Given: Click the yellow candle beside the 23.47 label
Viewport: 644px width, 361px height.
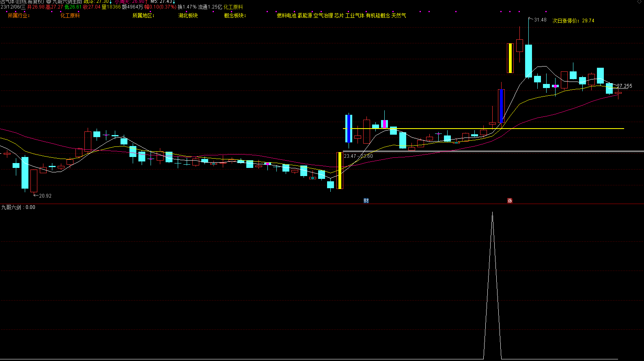Looking at the screenshot, I should click(x=340, y=170).
